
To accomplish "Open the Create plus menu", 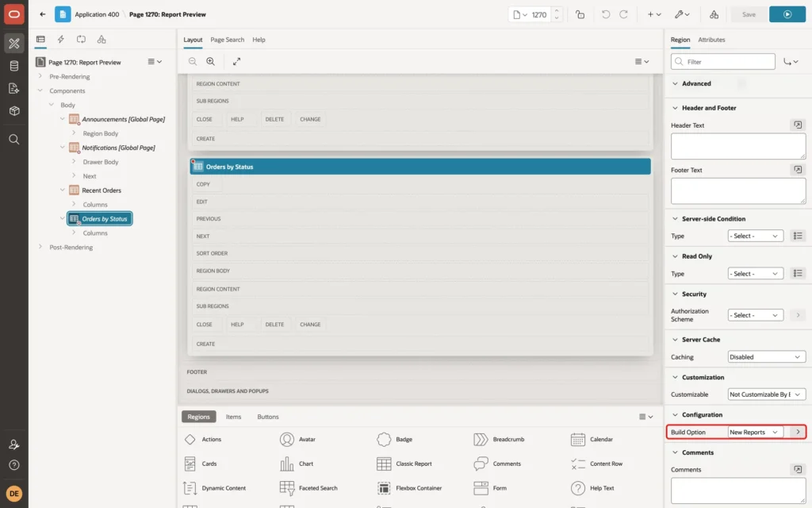I will point(654,14).
